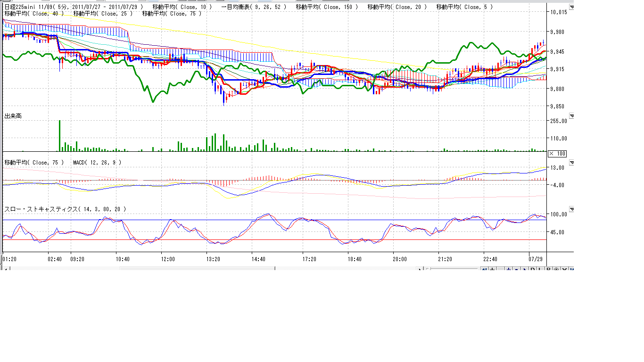Select the MACD( 12, 26, 9 ) indicator label
The image size is (644, 362).
coord(97,163)
